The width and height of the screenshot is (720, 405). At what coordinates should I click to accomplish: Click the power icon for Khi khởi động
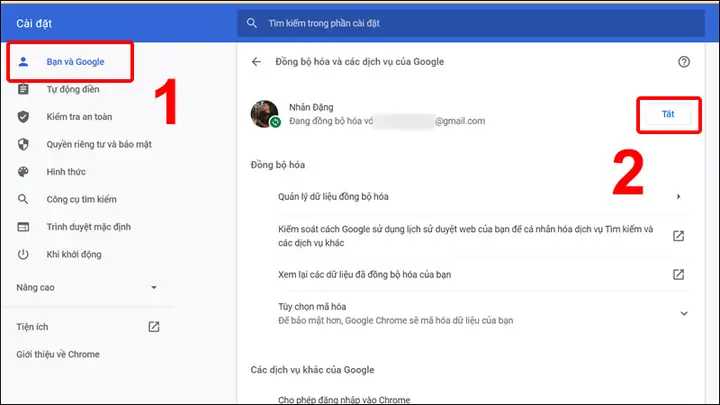tap(23, 254)
